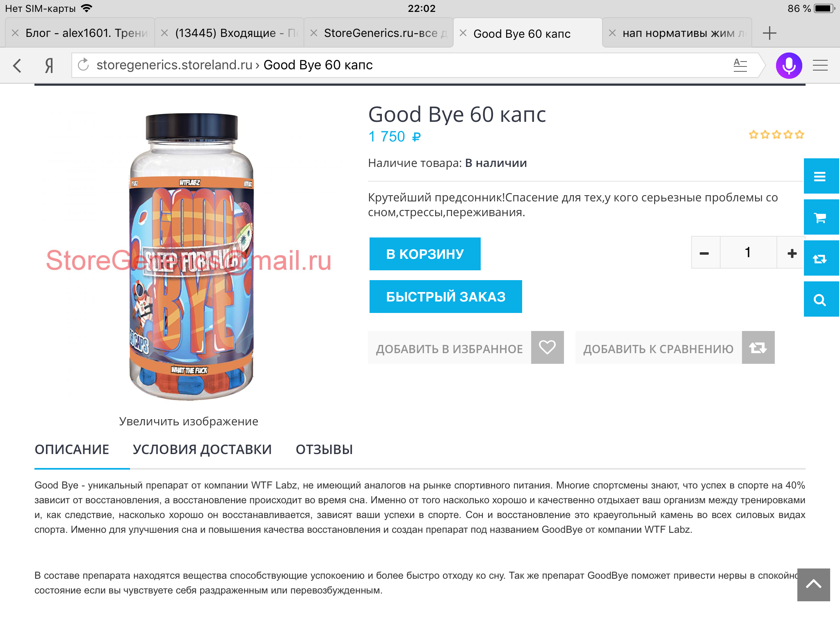Open the reader mode icon in the address bar

coord(740,65)
